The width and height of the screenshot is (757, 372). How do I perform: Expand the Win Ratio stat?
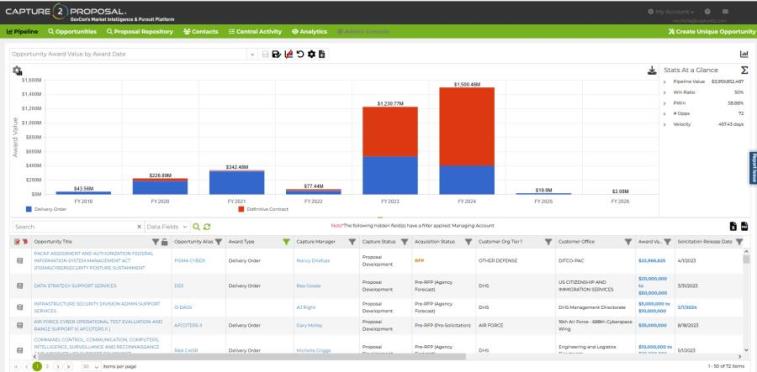665,92
